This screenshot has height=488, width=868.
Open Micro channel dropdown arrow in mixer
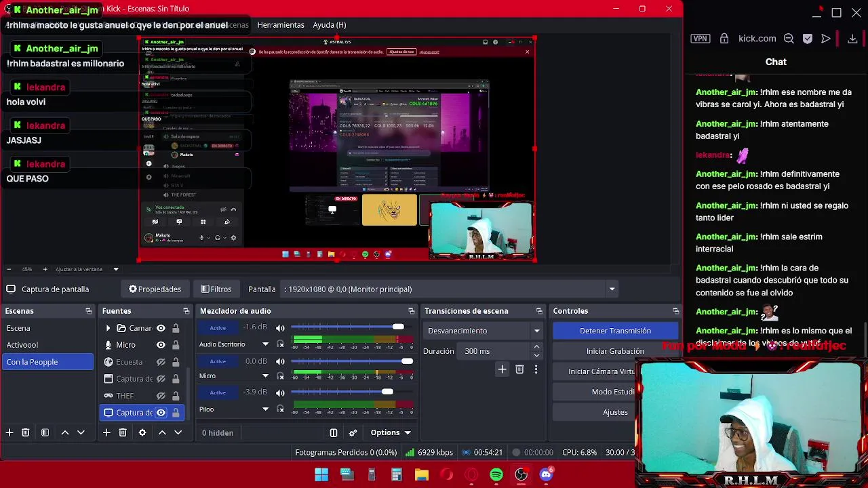click(x=265, y=376)
